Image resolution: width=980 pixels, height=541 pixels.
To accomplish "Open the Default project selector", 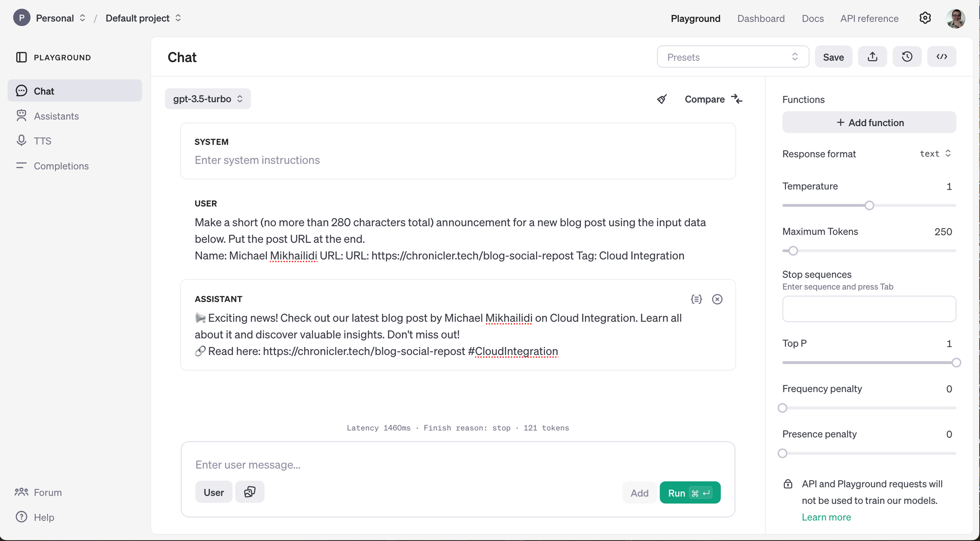I will click(143, 18).
